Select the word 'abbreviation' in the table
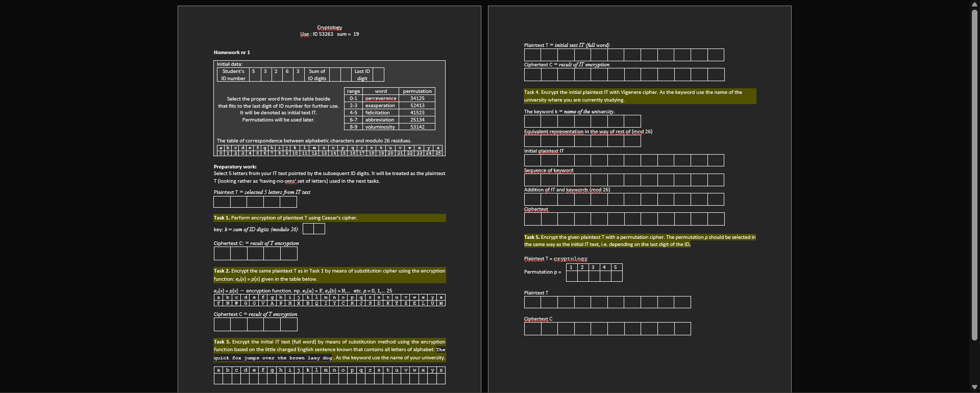This screenshot has width=980, height=393. (x=380, y=120)
